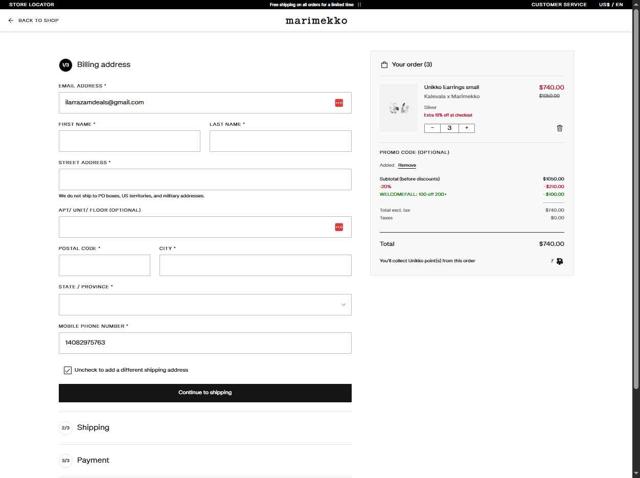The height and width of the screenshot is (478, 640).
Task: Remove the applied promo code
Action: pyautogui.click(x=407, y=165)
